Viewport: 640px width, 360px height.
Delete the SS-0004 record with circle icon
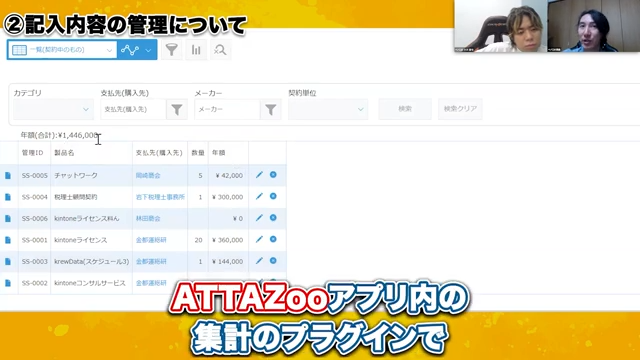[273, 196]
